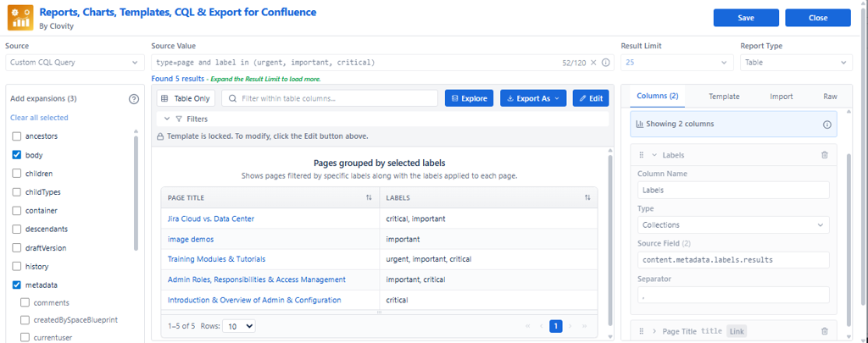
Task: Check the currentuser checkbox
Action: tap(25, 337)
